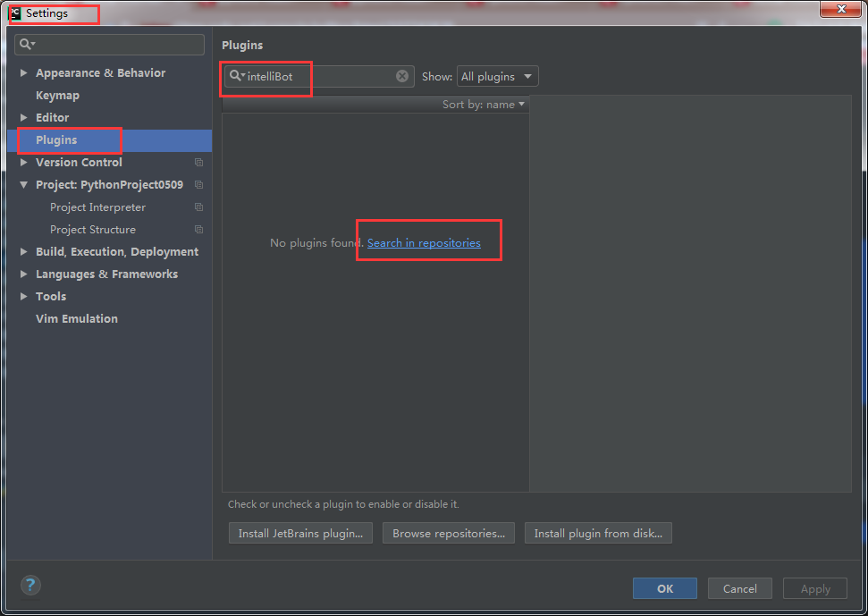Expand the Tools section arrow

(x=24, y=296)
